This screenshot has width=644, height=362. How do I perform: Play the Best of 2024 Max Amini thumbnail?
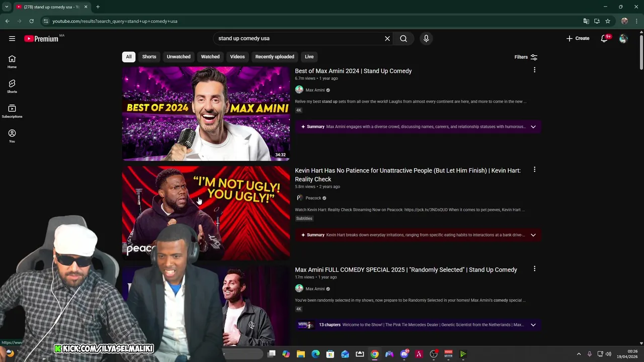click(206, 114)
